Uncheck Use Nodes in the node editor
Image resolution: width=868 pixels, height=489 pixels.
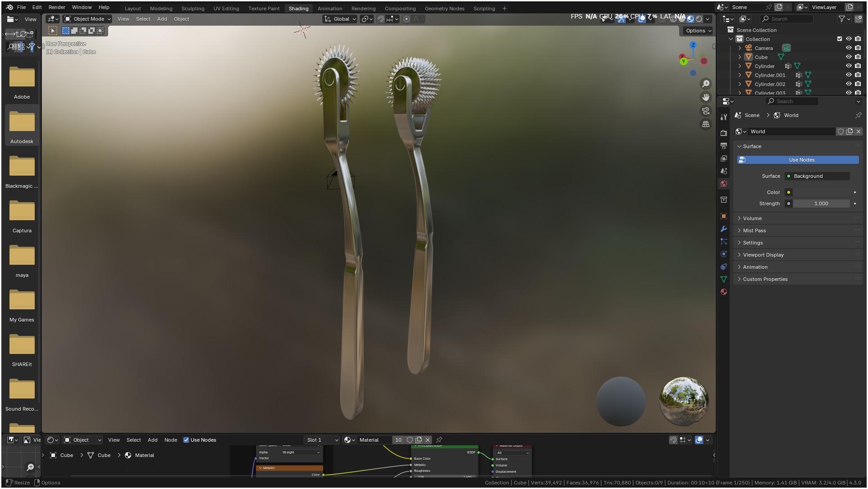pyautogui.click(x=186, y=440)
